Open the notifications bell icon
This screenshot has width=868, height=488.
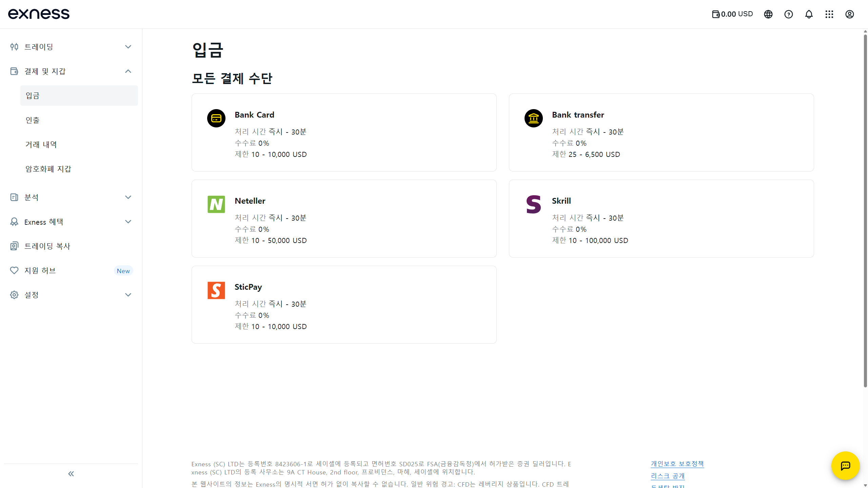pyautogui.click(x=809, y=14)
